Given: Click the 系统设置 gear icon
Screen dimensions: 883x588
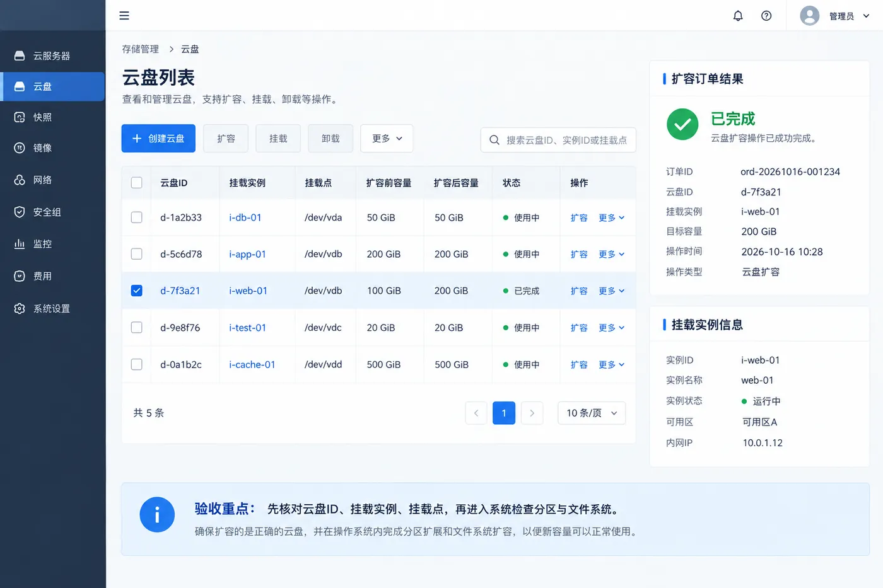Looking at the screenshot, I should pos(20,309).
